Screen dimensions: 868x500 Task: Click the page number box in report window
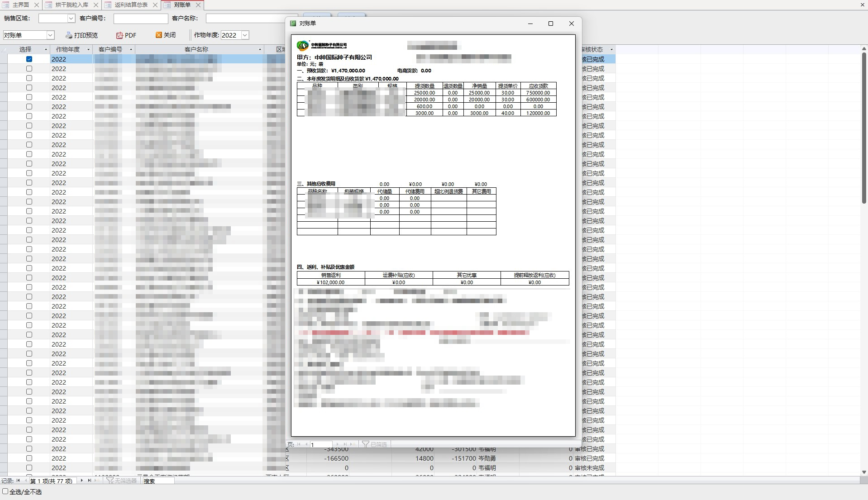(321, 444)
